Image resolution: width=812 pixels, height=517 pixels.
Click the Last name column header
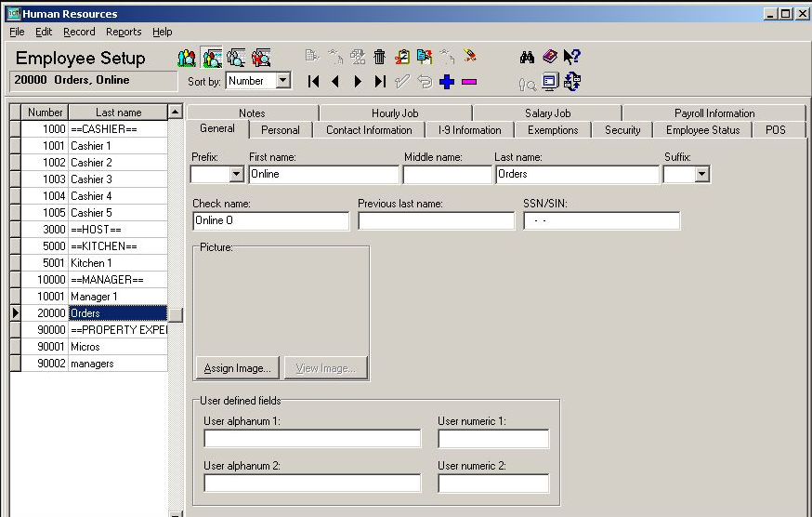119,112
